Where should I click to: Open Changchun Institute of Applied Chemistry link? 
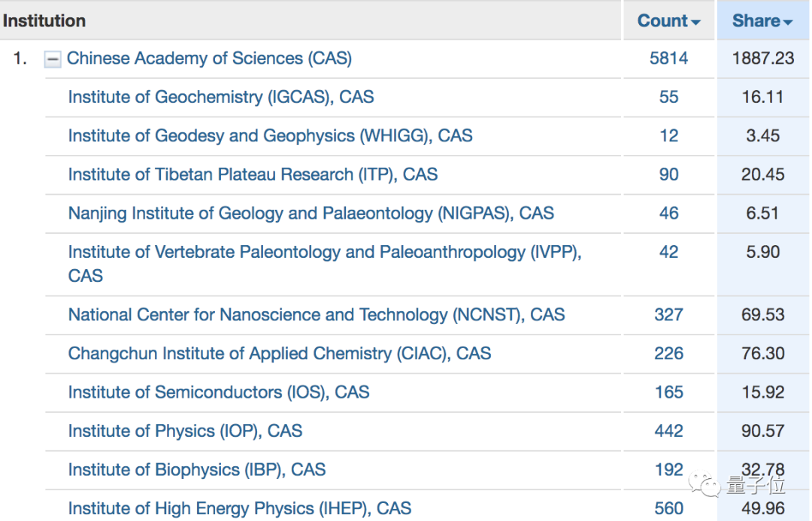tap(279, 353)
